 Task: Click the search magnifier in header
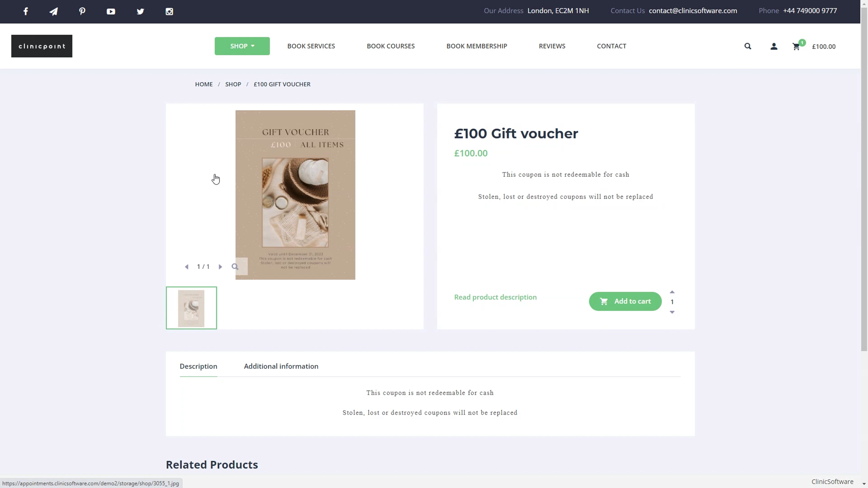748,46
